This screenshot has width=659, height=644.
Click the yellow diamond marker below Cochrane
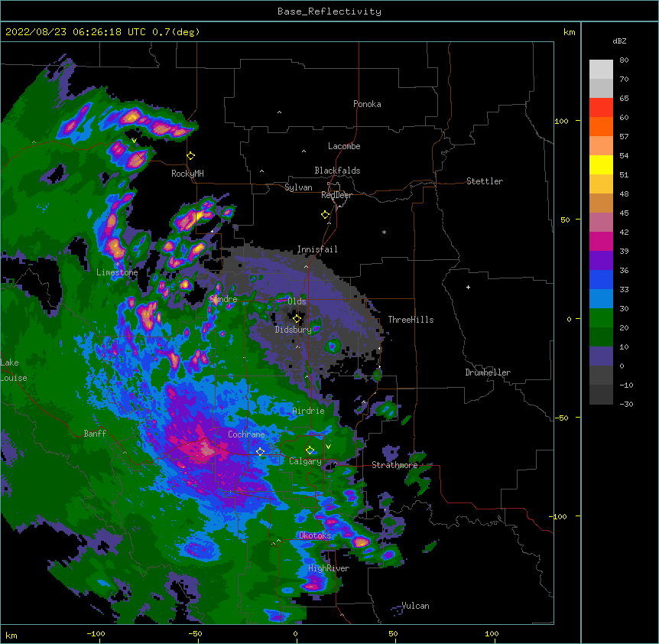[x=260, y=452]
